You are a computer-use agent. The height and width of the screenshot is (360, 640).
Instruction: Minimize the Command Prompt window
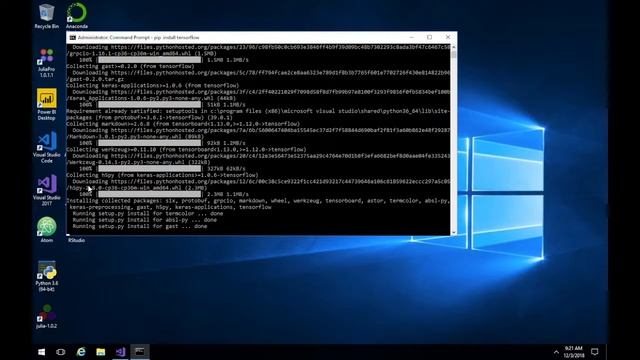[411, 37]
